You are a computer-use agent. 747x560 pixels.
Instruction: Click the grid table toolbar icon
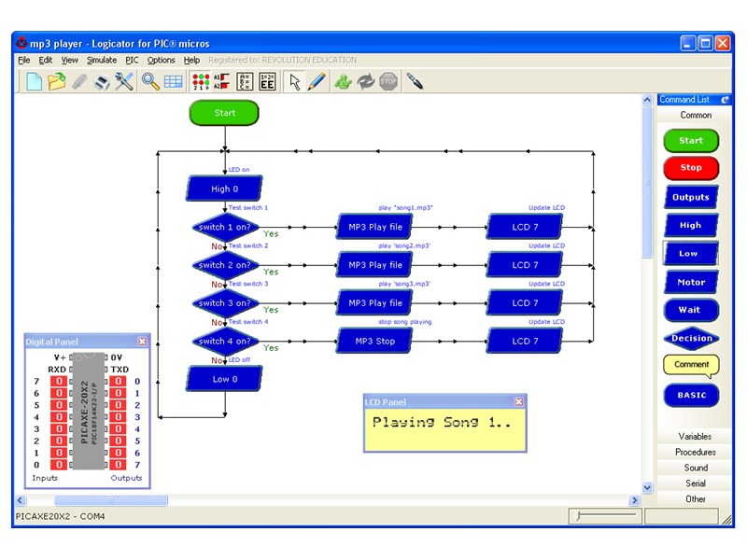[x=173, y=82]
